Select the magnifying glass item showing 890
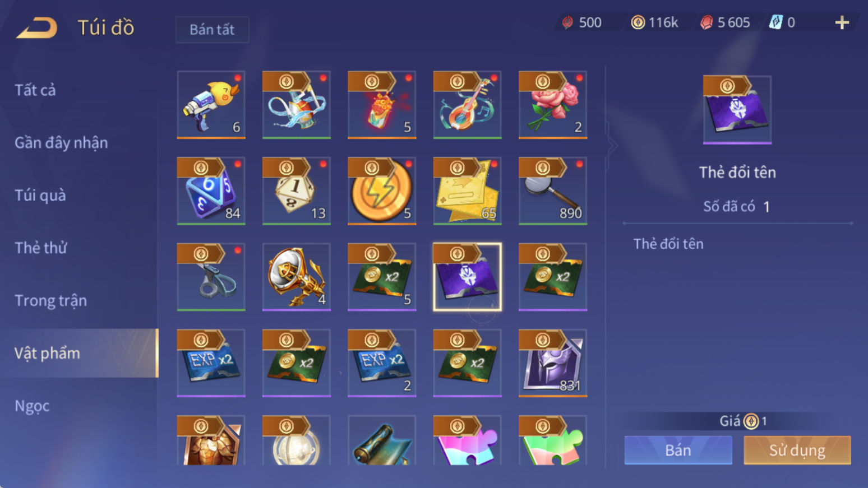The height and width of the screenshot is (488, 868). point(553,191)
